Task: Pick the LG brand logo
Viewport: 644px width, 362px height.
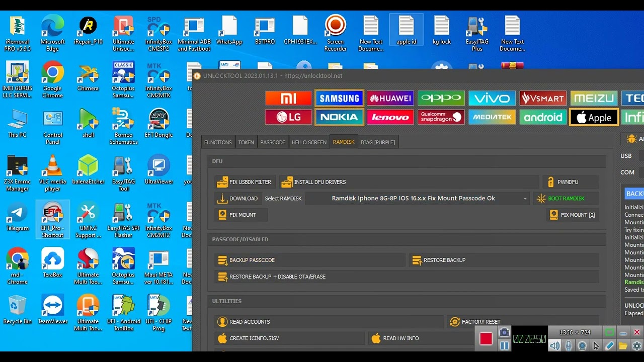Action: coord(288,117)
